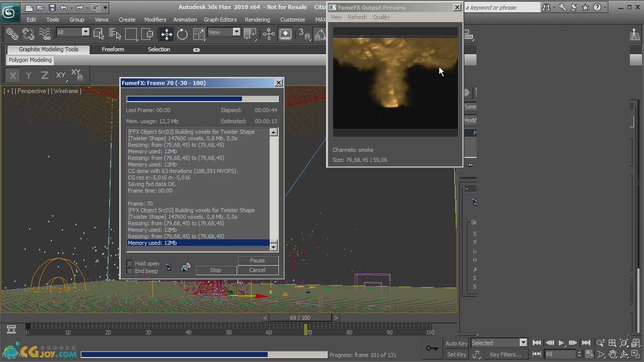Viewport: 644px width, 362px height.
Task: Toggle the Auto Key mode
Action: 456,343
